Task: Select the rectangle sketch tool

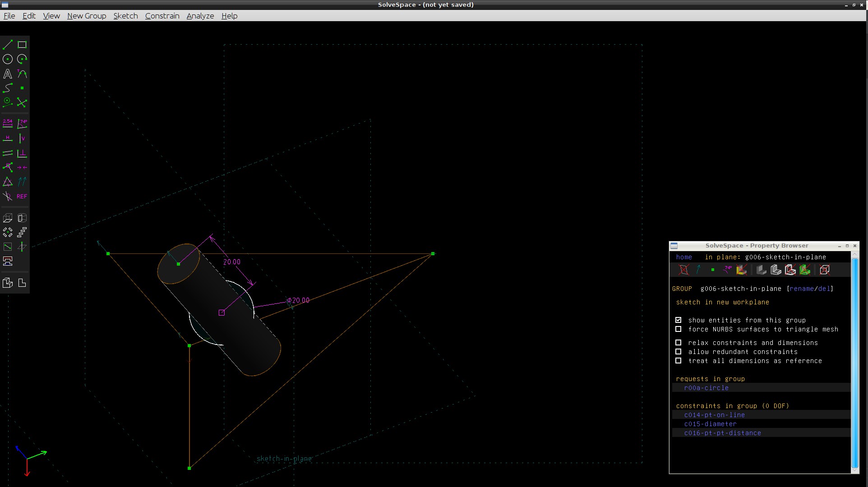Action: [22, 45]
